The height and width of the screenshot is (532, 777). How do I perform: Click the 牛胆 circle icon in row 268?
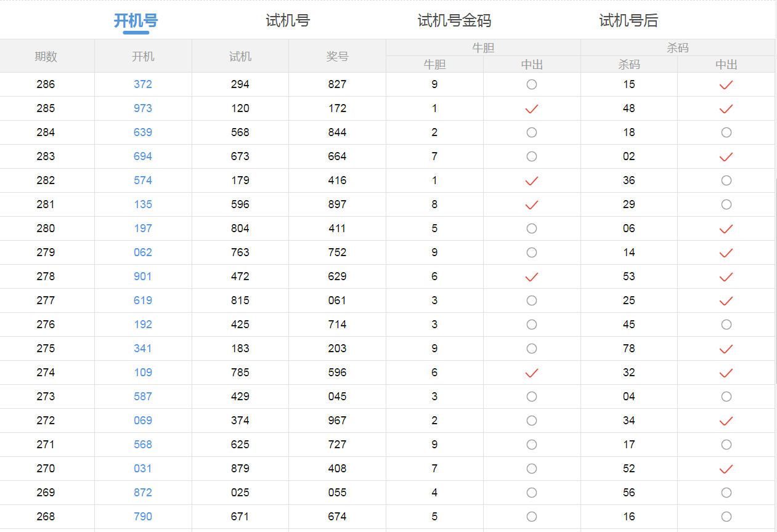[532, 517]
